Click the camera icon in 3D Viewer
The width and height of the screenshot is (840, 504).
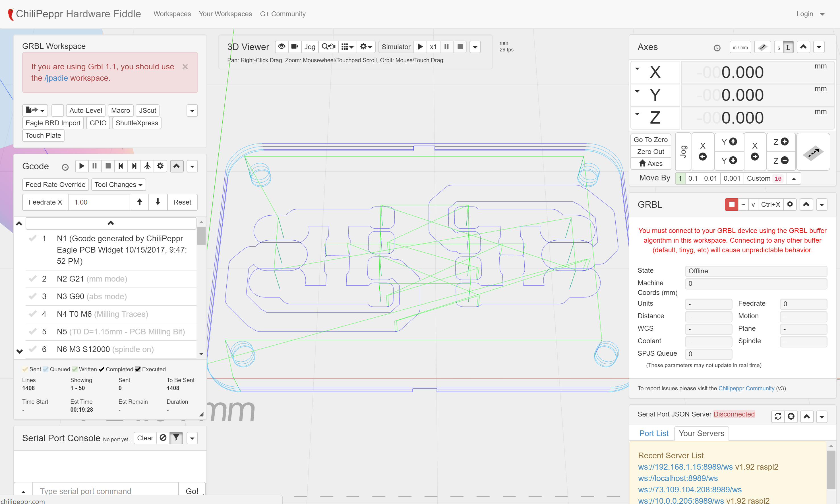tap(295, 47)
